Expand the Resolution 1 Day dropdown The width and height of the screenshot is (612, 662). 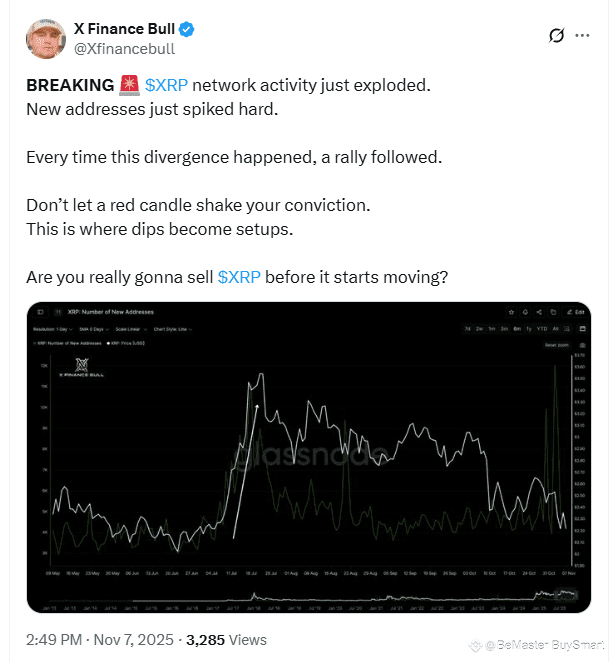tap(53, 329)
